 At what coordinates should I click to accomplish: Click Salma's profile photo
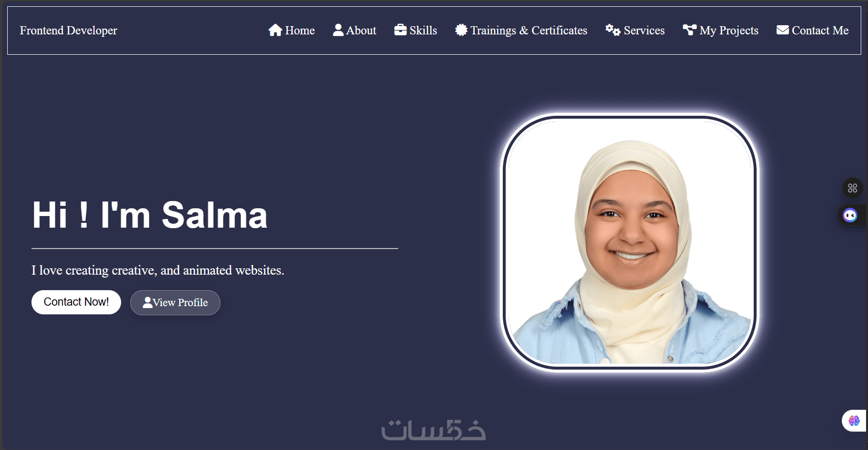[629, 242]
